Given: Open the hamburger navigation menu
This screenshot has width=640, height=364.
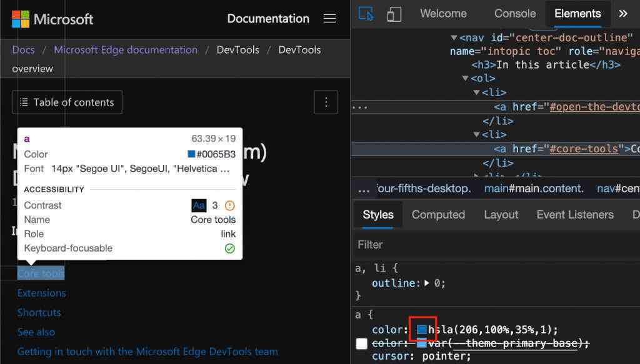Looking at the screenshot, I should (x=329, y=19).
